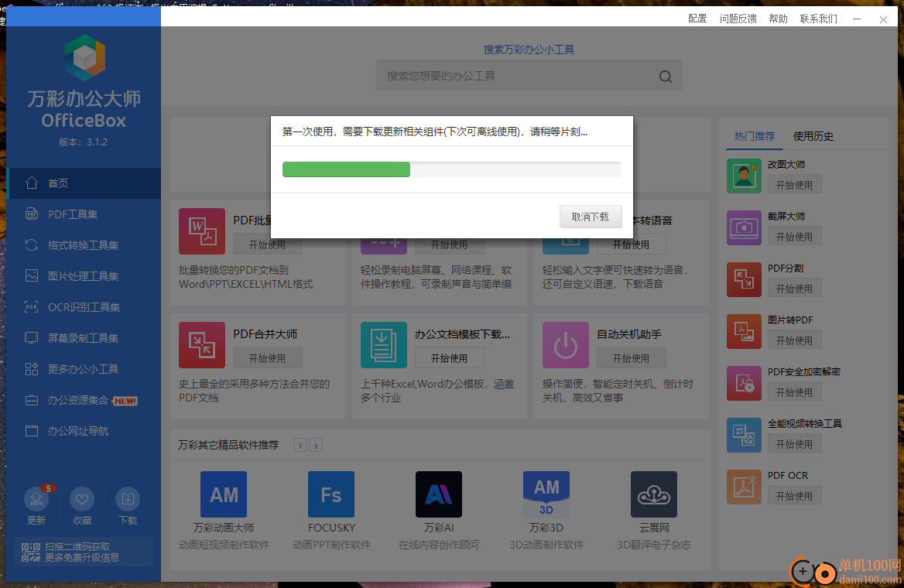Open 格式转换工具集 in the sidebar
The image size is (904, 588).
coord(84,245)
